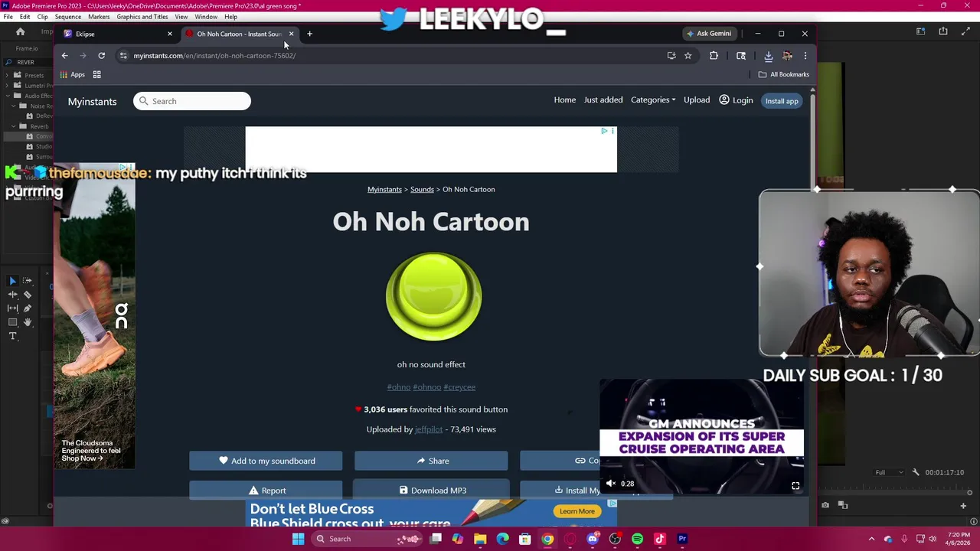The height and width of the screenshot is (551, 980).
Task: Click the Download MP3 button
Action: pos(431,490)
